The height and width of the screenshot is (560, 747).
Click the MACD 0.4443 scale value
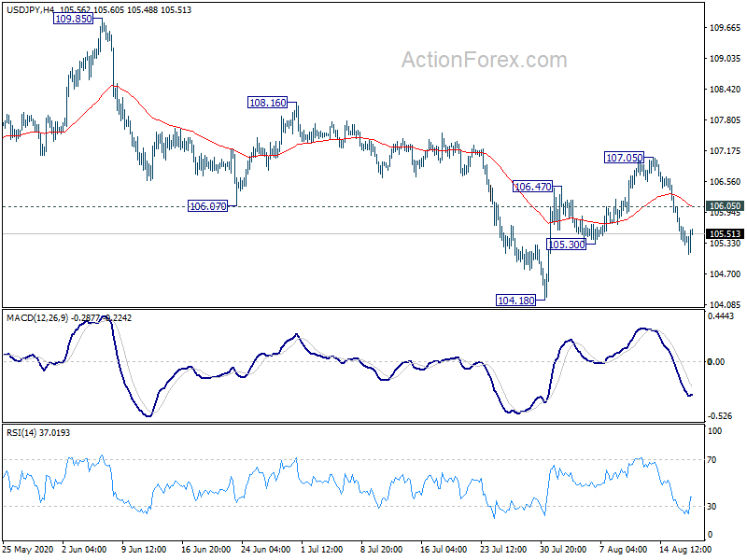tap(721, 316)
